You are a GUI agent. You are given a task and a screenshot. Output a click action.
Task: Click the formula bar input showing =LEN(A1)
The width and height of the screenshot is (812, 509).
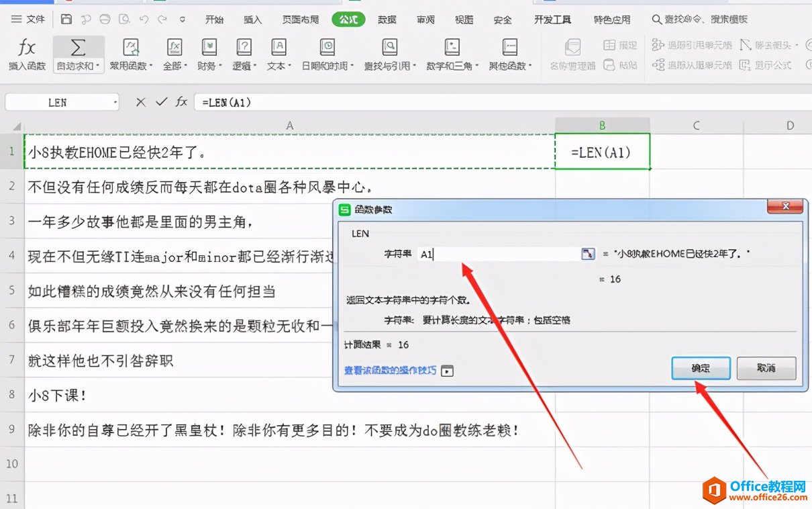coord(503,102)
